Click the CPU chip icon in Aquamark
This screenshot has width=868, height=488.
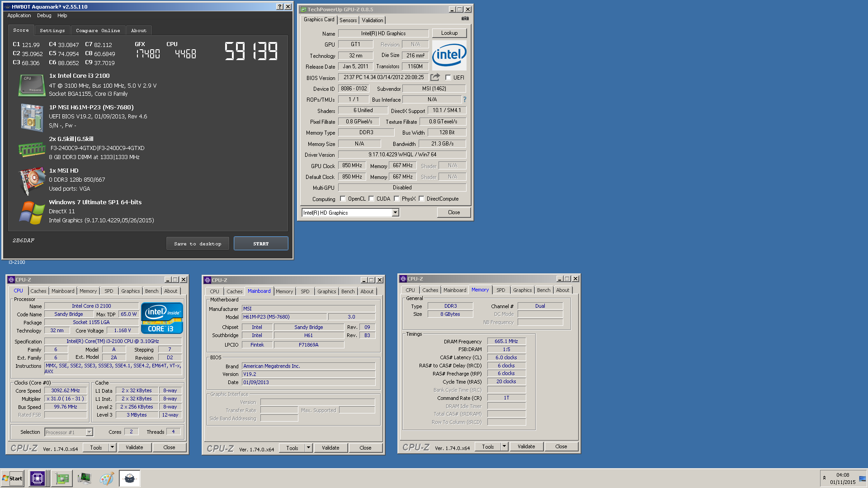[32, 85]
